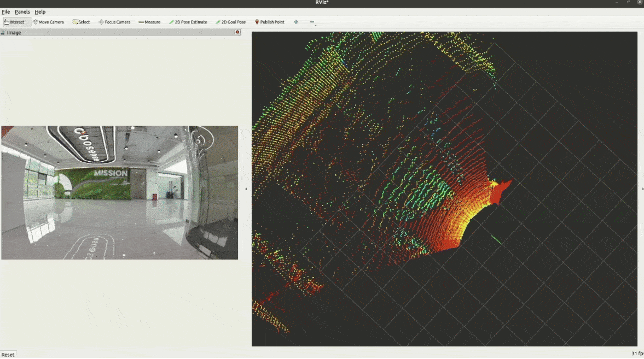Open the File menu
Viewport: 644px width, 359px height.
(6, 11)
